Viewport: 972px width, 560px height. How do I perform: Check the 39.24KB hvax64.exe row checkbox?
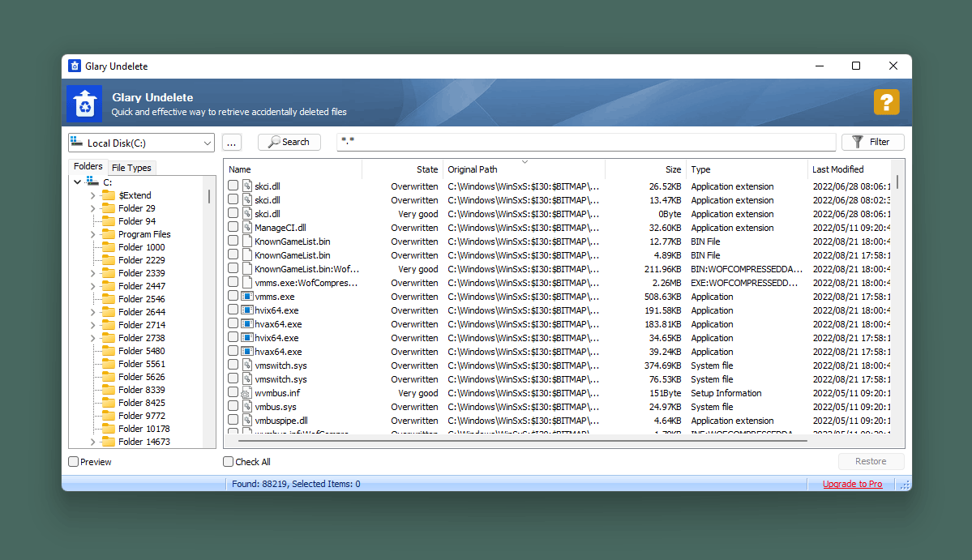233,351
